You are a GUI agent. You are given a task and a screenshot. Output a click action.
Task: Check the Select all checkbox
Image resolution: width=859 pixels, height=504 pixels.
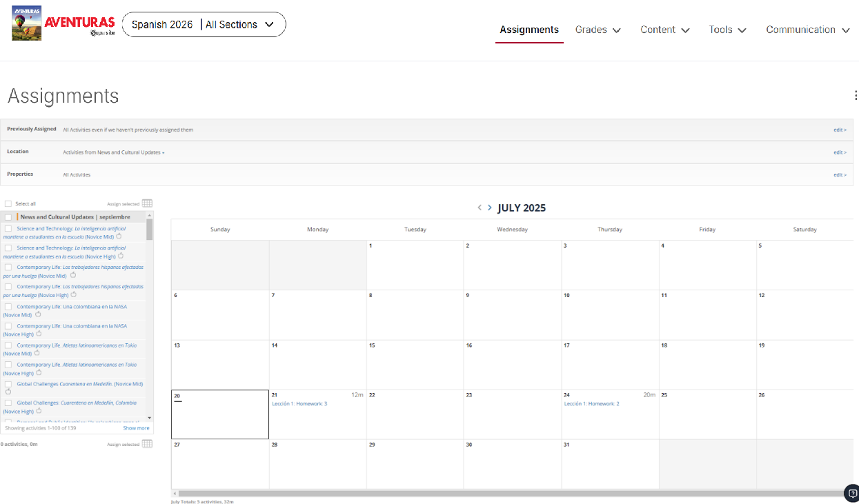click(x=8, y=204)
